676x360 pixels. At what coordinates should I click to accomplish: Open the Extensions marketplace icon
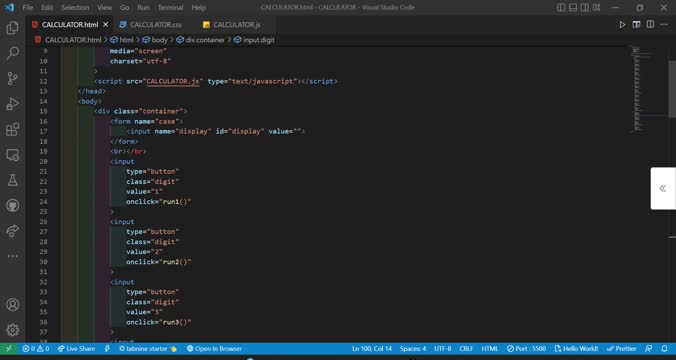(13, 129)
